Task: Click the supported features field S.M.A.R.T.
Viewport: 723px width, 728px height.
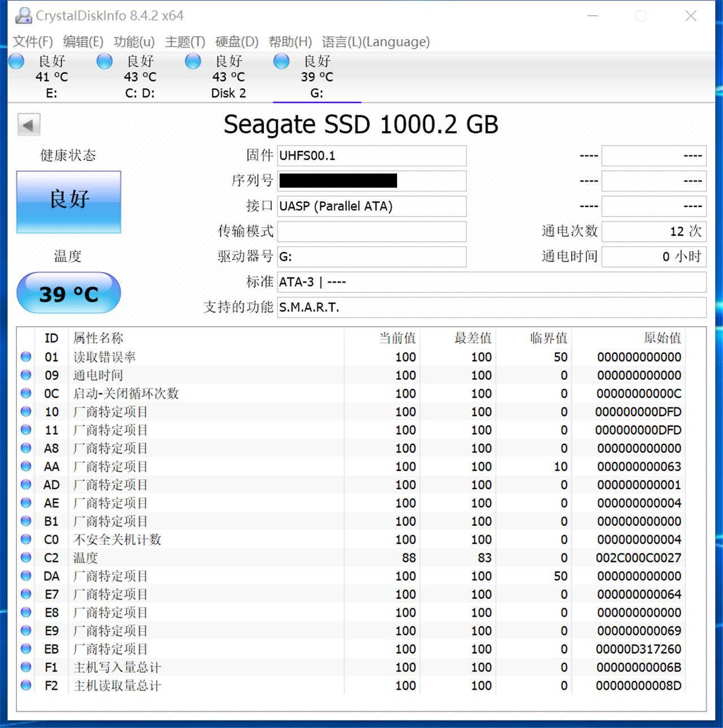Action: pyautogui.click(x=491, y=307)
